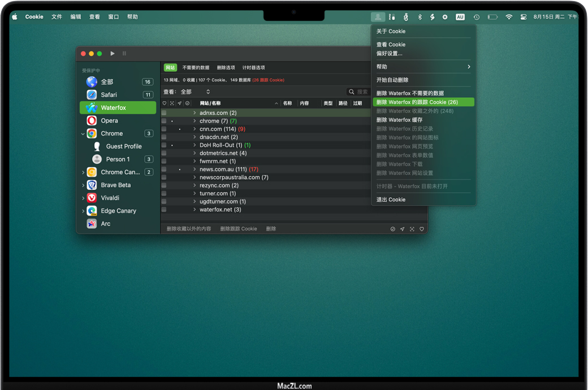Image resolution: width=588 pixels, height=390 pixels.
Task: Switch to the 删除选项 tab
Action: 226,67
